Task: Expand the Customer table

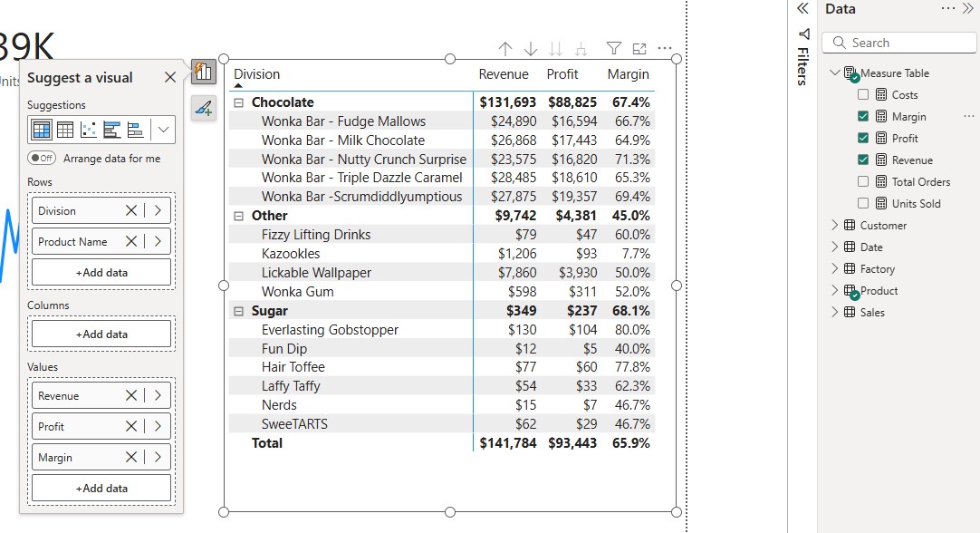Action: coord(834,225)
